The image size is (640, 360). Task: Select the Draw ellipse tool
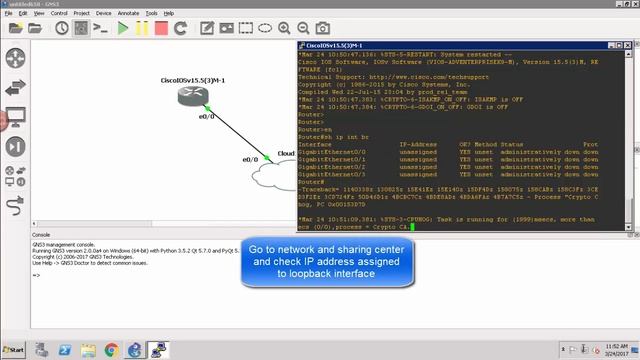click(x=265, y=28)
